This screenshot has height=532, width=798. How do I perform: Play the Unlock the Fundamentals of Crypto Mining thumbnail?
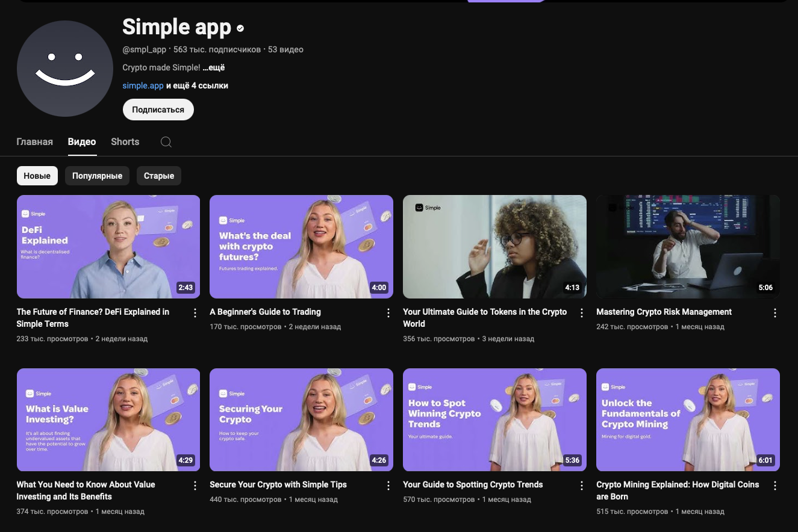(688, 419)
